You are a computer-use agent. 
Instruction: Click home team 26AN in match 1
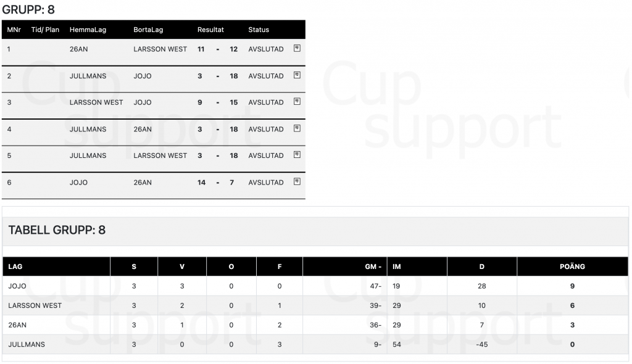[78, 49]
